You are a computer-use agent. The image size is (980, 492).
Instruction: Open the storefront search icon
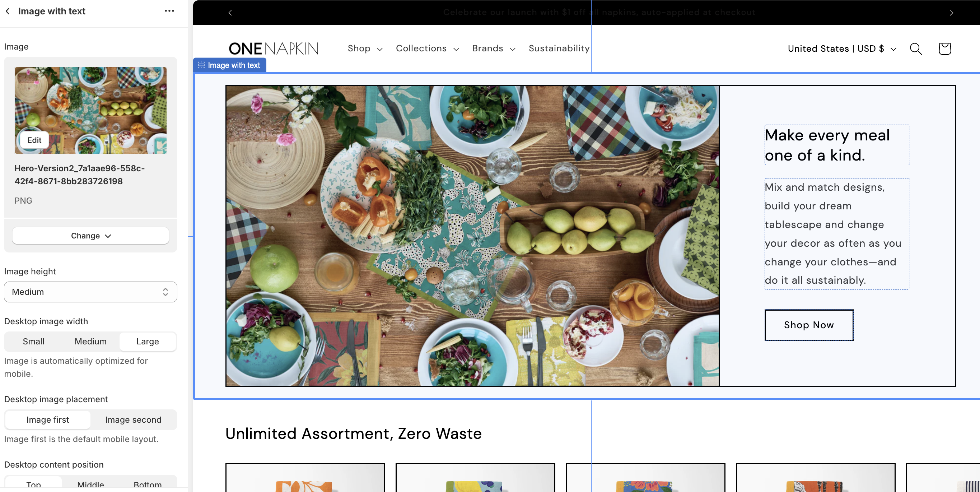click(x=915, y=49)
